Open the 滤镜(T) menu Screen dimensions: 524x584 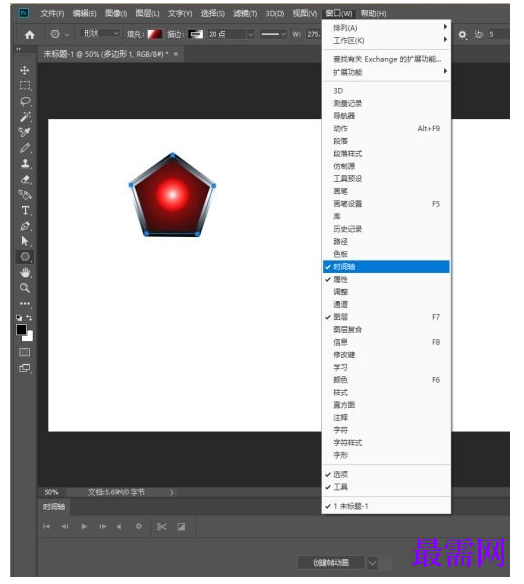click(x=245, y=14)
